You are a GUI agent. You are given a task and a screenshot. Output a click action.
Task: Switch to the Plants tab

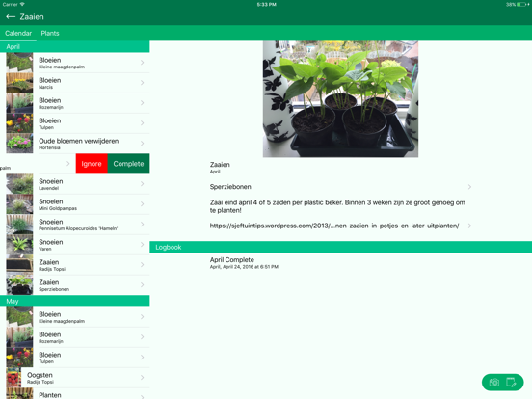click(50, 33)
